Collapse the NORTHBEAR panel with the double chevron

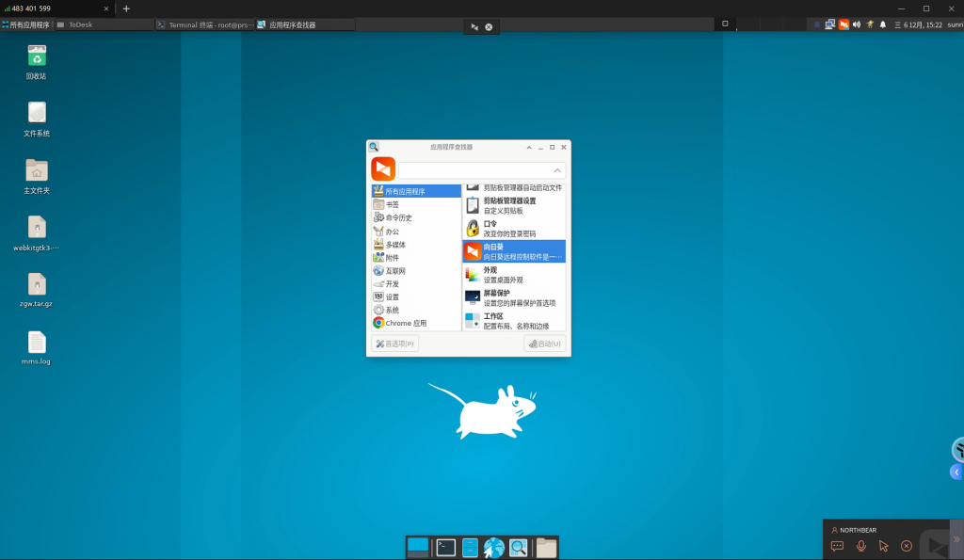coord(956,539)
